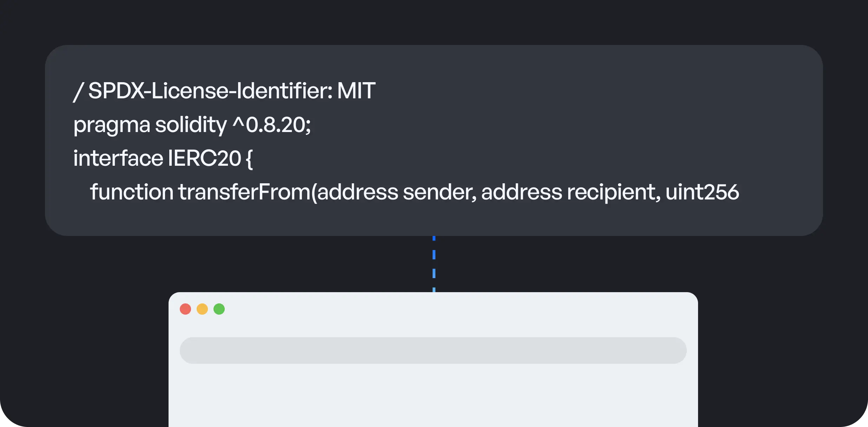The width and height of the screenshot is (868, 427).
Task: Click the pragma keyword
Action: click(x=112, y=125)
